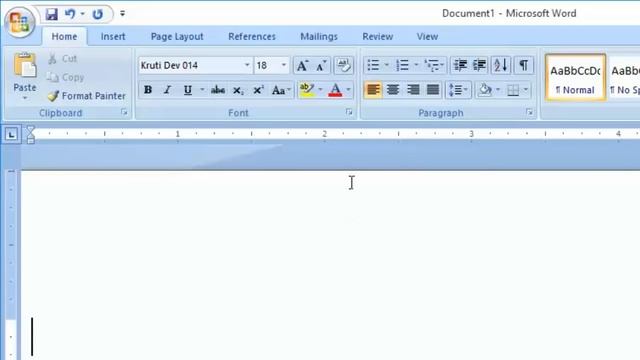Open the Page Layout tab
The width and height of the screenshot is (640, 360).
177,36
